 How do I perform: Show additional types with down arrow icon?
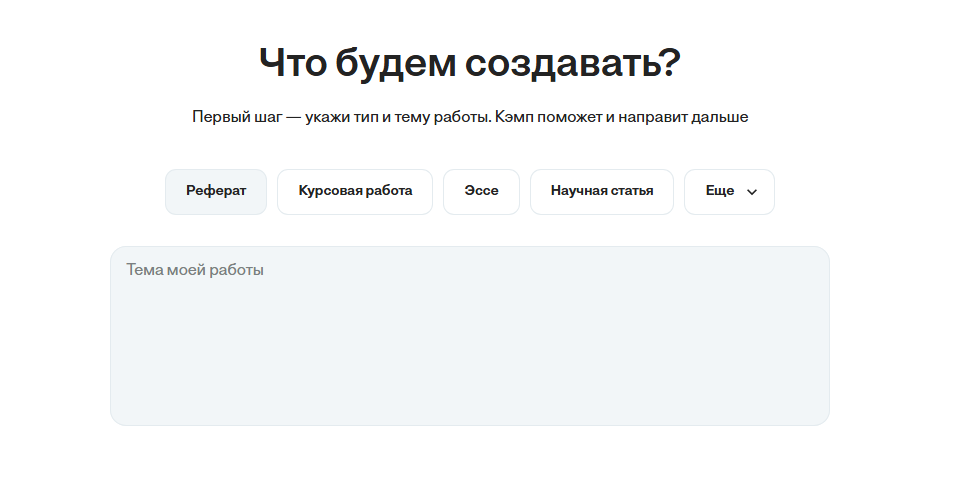[752, 192]
